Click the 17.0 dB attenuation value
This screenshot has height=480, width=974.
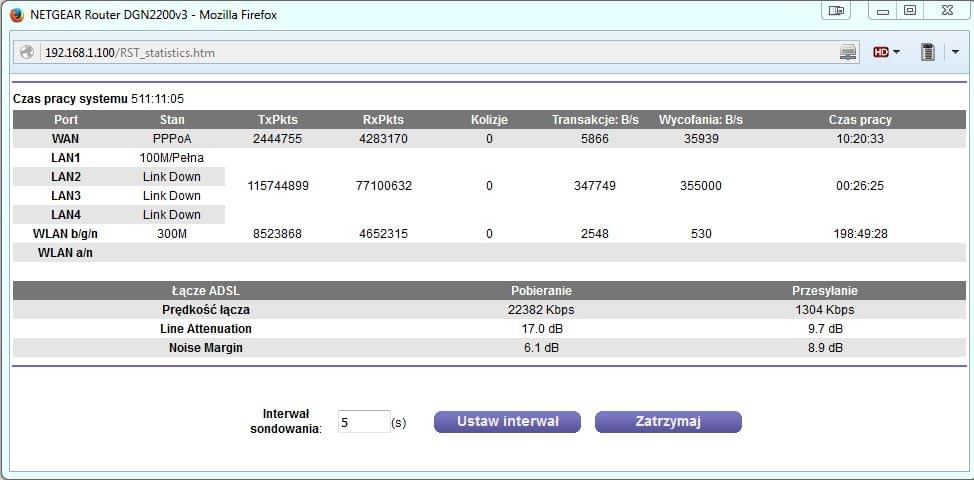pos(541,329)
